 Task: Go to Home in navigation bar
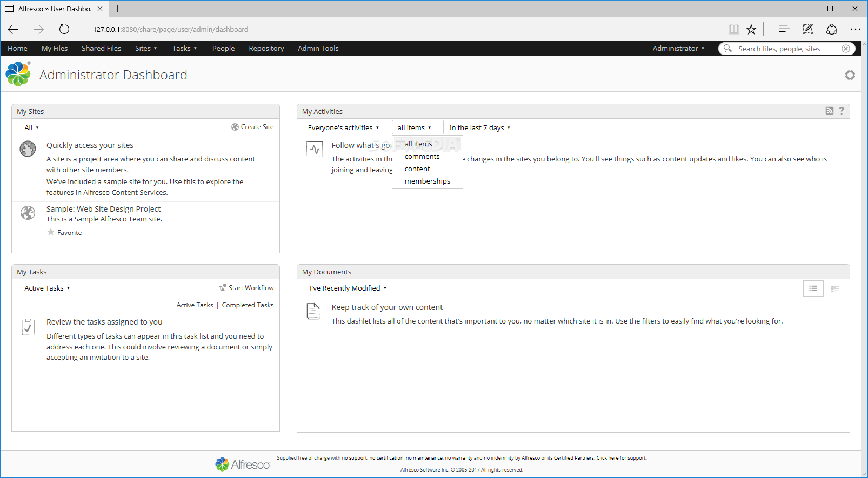(17, 48)
